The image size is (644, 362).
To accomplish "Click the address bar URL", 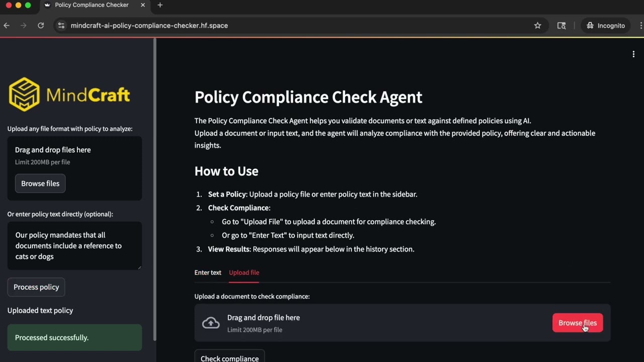I will [x=149, y=25].
